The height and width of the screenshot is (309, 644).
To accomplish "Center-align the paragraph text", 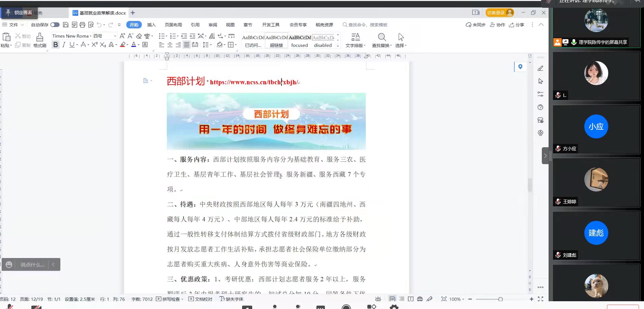I will 170,45.
